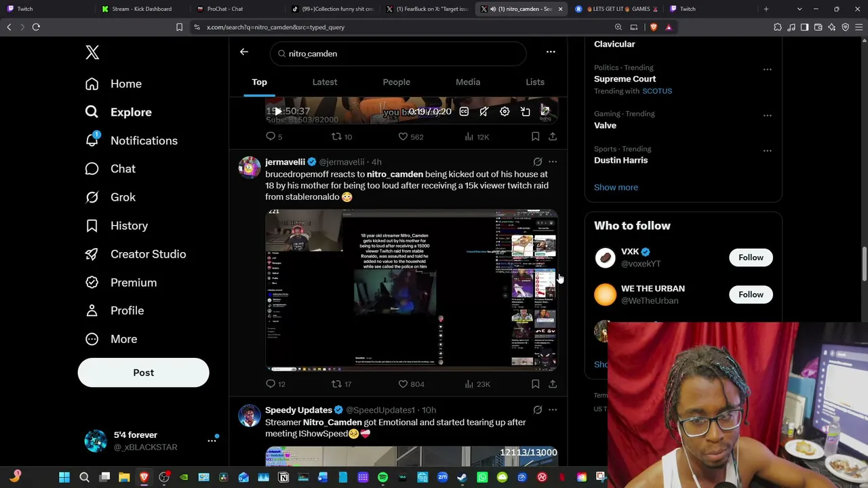This screenshot has height=488, width=868.
Task: Open Explore in X sidebar
Action: (x=118, y=113)
